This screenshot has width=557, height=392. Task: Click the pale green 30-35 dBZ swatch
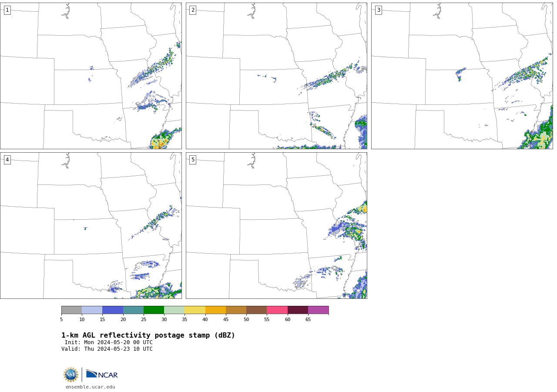click(174, 310)
